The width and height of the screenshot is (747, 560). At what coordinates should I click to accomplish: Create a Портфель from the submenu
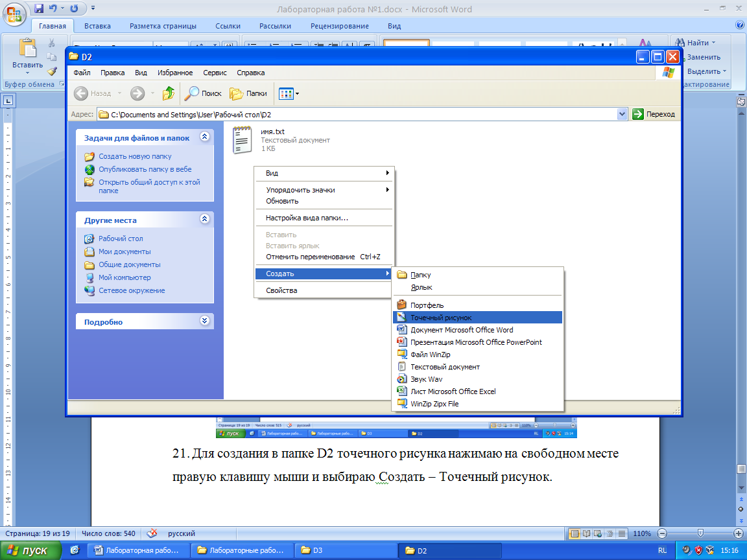pyautogui.click(x=477, y=305)
